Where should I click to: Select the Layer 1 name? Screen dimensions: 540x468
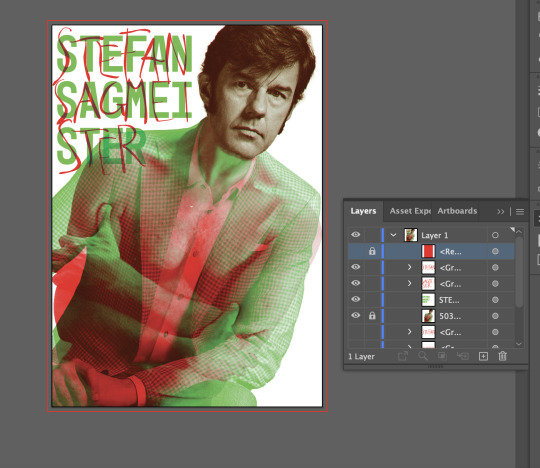(435, 236)
